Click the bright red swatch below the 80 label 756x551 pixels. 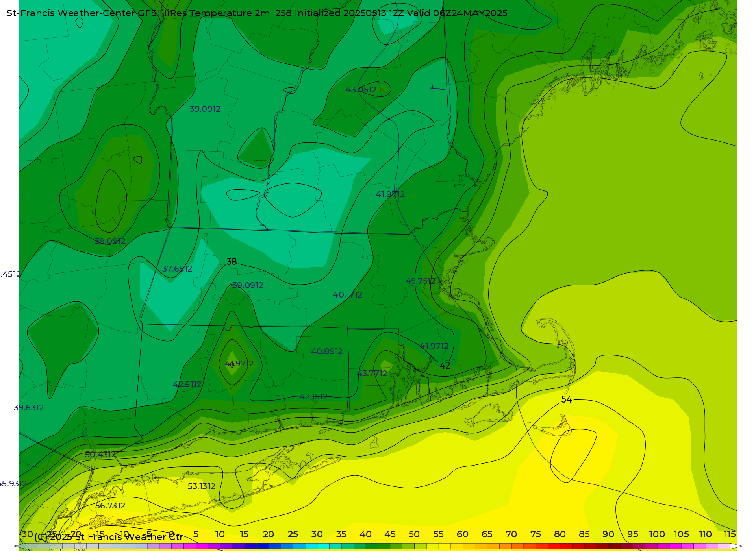click(x=554, y=546)
